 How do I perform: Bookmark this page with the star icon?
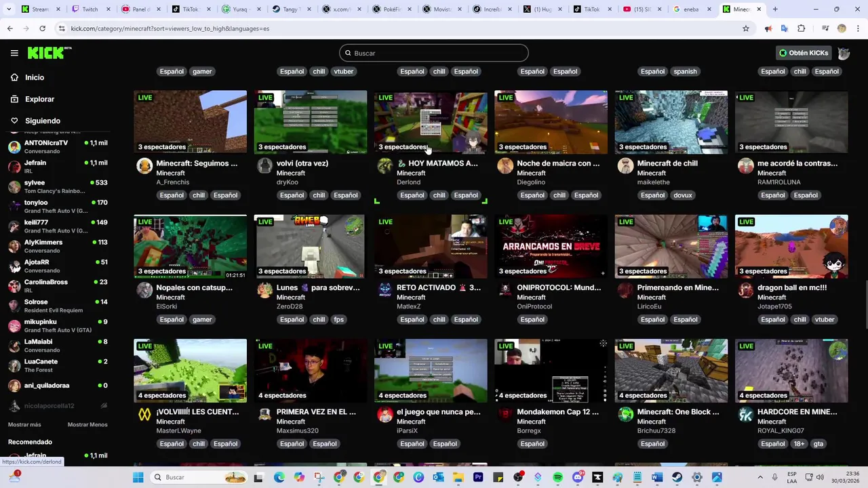[746, 28]
